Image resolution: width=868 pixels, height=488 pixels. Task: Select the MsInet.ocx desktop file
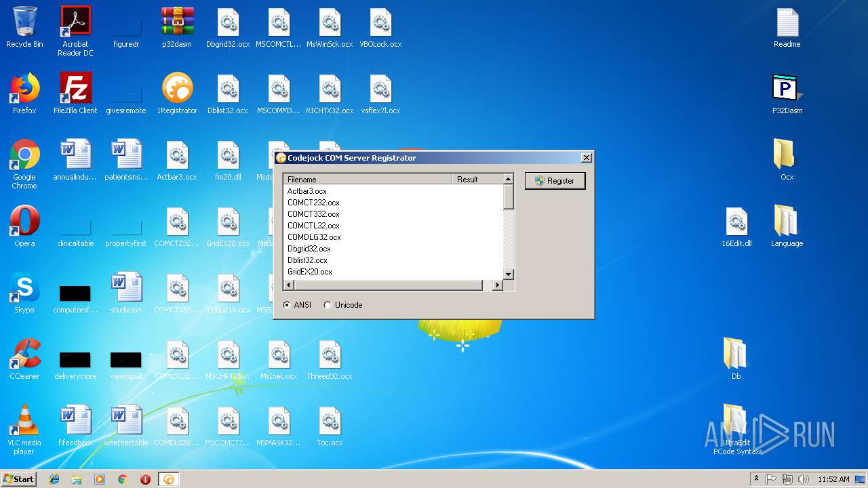(x=279, y=360)
